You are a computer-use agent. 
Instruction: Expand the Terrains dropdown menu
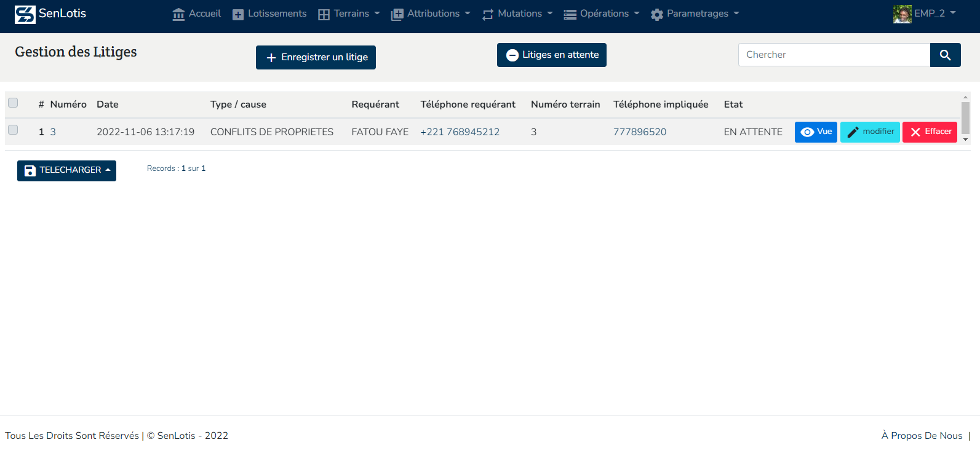coord(349,14)
